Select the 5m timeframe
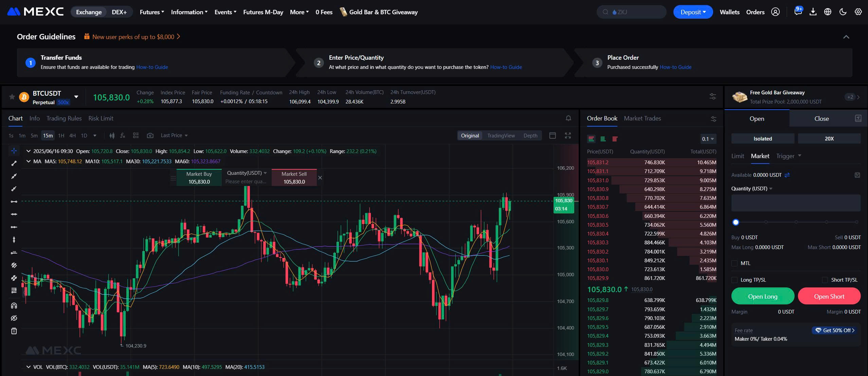 click(34, 135)
